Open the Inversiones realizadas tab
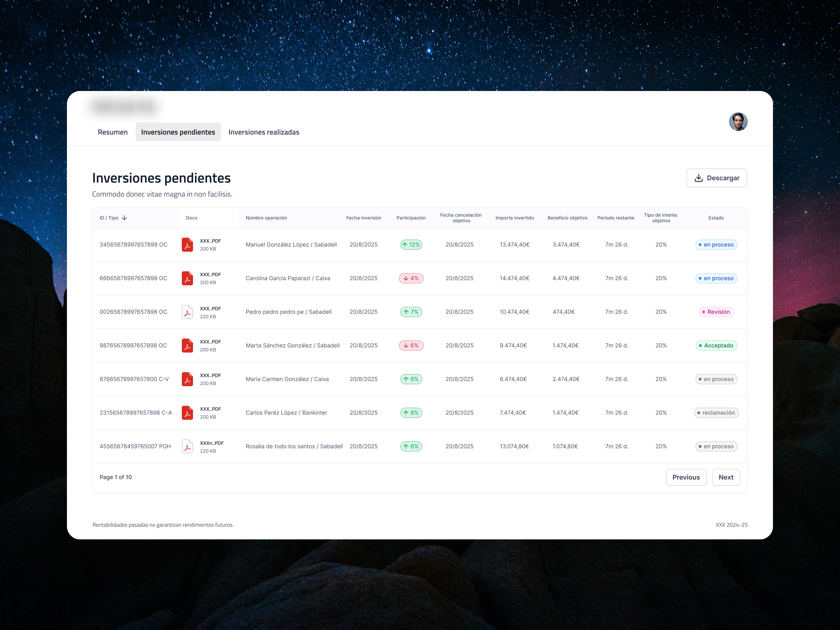The height and width of the screenshot is (630, 840). (264, 132)
